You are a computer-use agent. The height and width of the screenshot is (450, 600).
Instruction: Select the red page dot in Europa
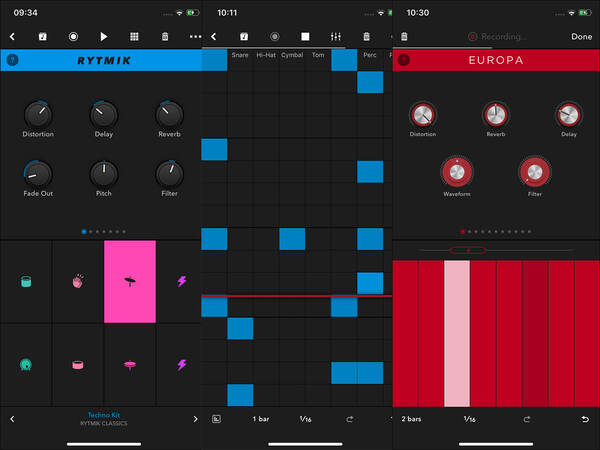coord(463,232)
